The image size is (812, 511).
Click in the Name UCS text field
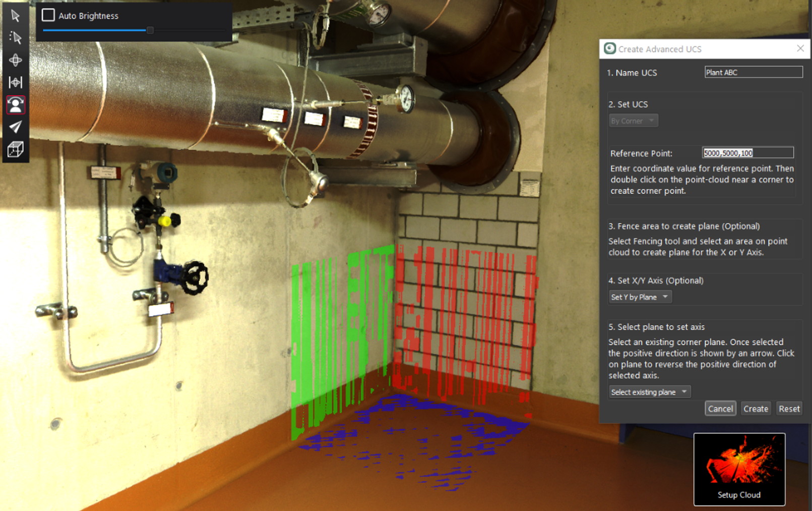click(x=753, y=72)
